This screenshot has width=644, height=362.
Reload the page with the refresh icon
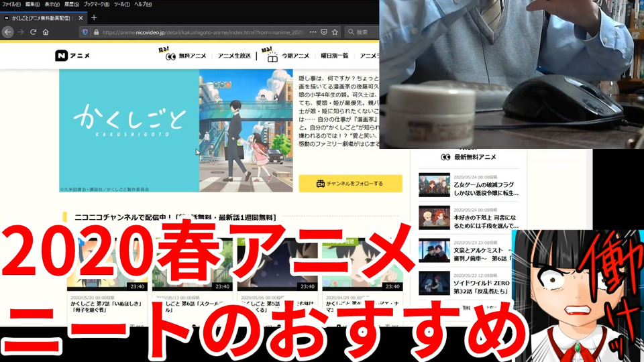34,32
